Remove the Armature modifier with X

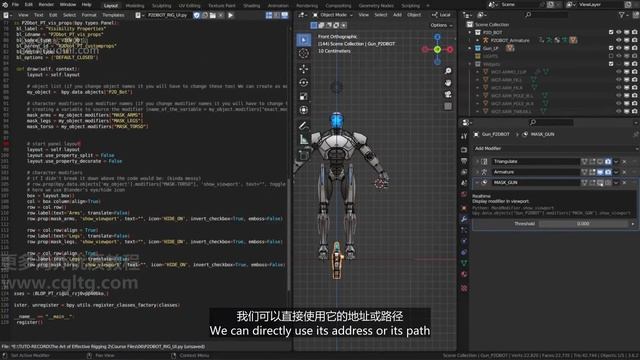[624, 172]
